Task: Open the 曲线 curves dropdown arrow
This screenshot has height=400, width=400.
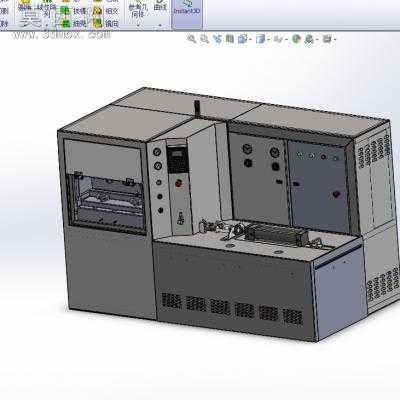Action: tap(160, 24)
